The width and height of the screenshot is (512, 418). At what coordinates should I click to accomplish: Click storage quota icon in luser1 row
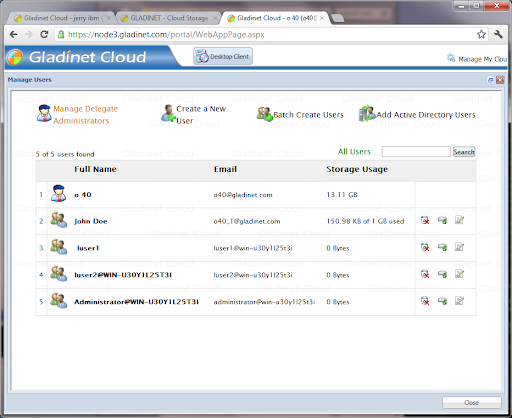(x=442, y=247)
